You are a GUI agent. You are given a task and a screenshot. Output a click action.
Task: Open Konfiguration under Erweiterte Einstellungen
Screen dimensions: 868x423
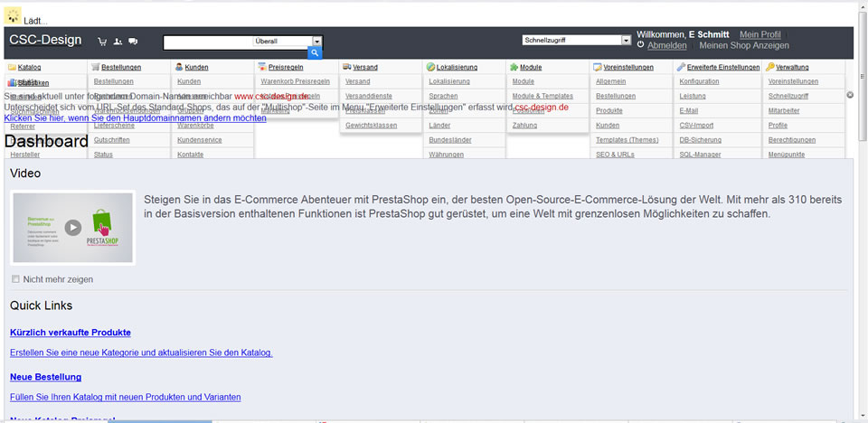699,81
